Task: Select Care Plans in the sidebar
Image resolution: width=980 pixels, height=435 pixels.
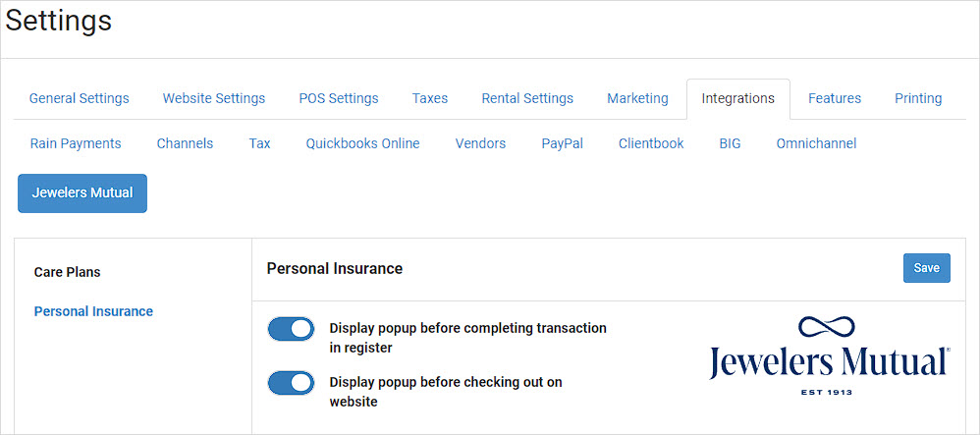Action: pyautogui.click(x=68, y=273)
